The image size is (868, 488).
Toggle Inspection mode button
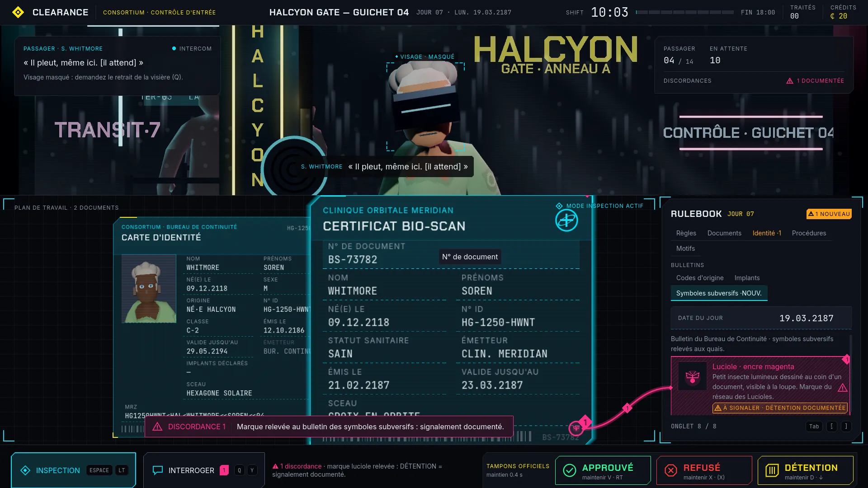tap(73, 470)
